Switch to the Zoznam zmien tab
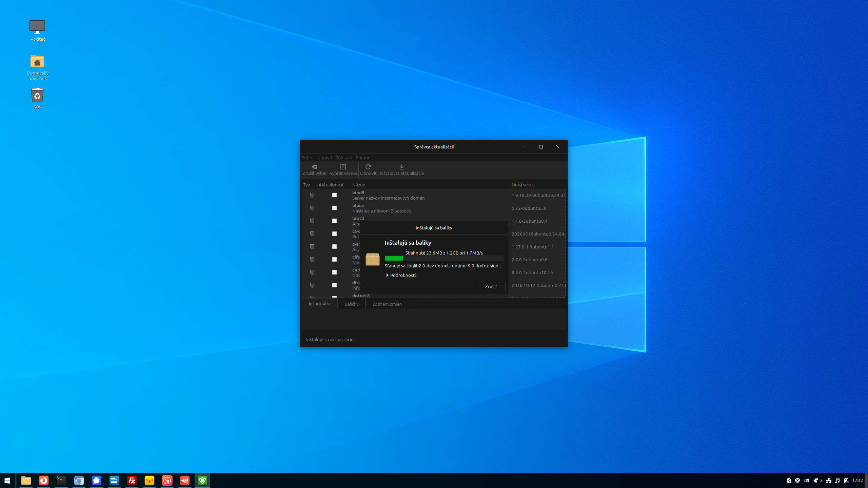868x488 pixels. (x=387, y=304)
